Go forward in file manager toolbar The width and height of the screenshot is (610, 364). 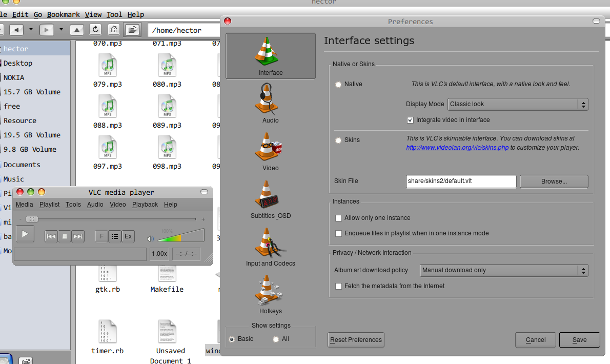click(46, 30)
